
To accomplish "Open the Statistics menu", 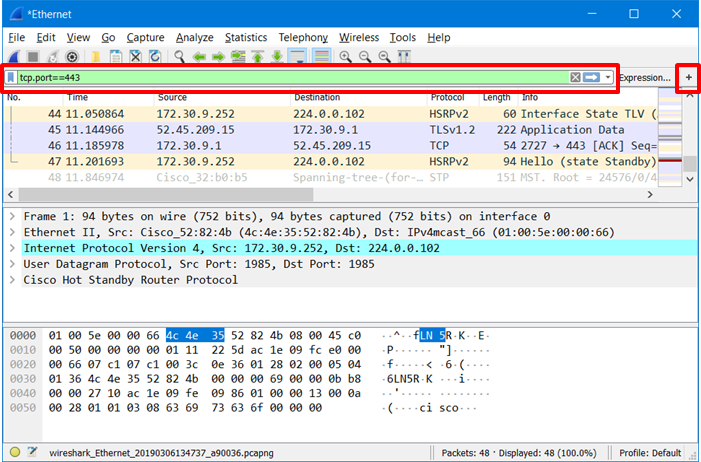I will [246, 38].
